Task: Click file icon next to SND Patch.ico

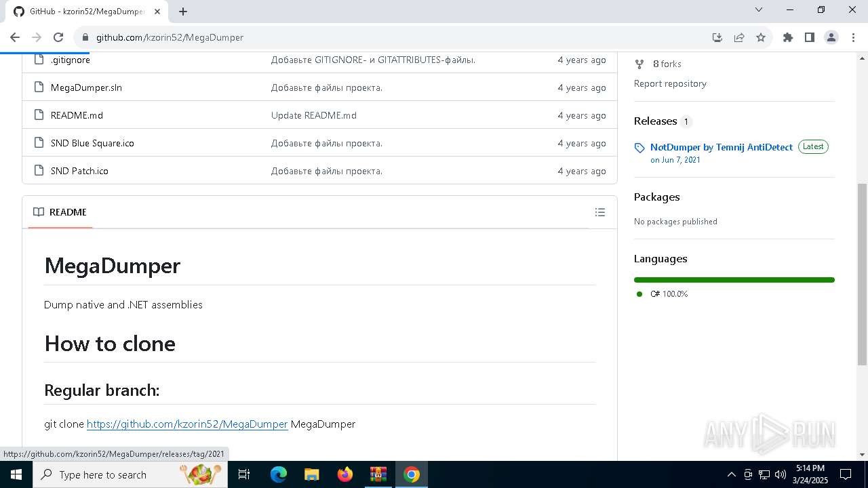Action: [39, 171]
